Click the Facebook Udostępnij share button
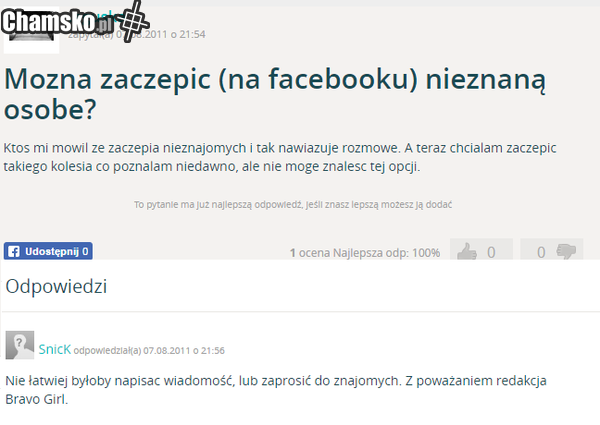The image size is (600, 425). [48, 252]
